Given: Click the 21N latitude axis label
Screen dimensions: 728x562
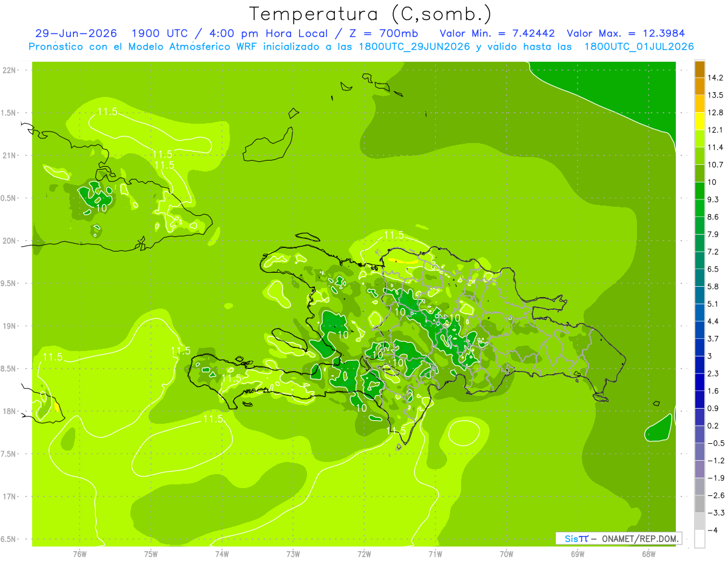Looking at the screenshot, I should pyautogui.click(x=9, y=155).
